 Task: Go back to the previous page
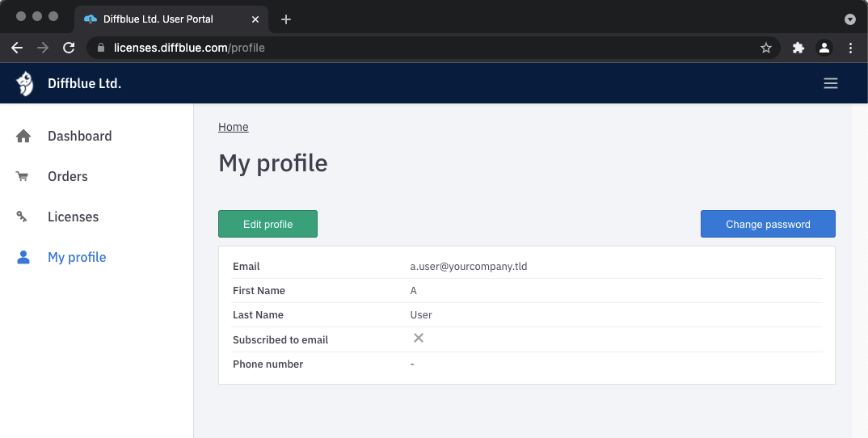[17, 48]
